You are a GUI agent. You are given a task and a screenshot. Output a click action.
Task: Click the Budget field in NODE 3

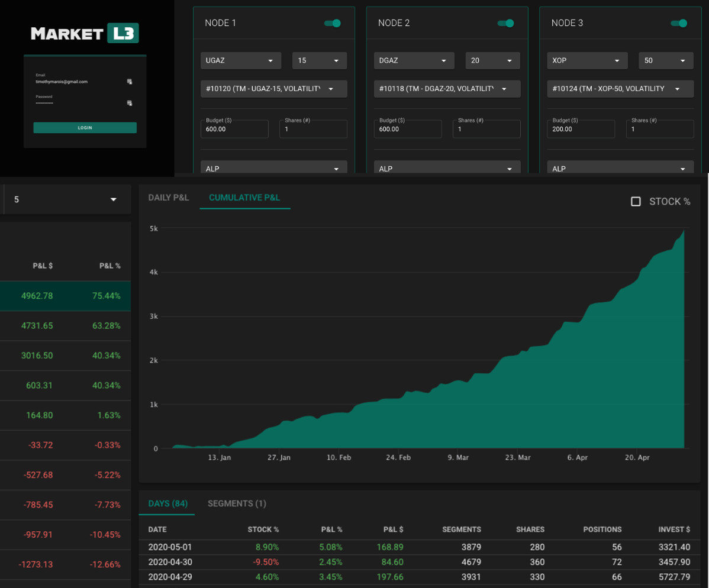tap(581, 129)
